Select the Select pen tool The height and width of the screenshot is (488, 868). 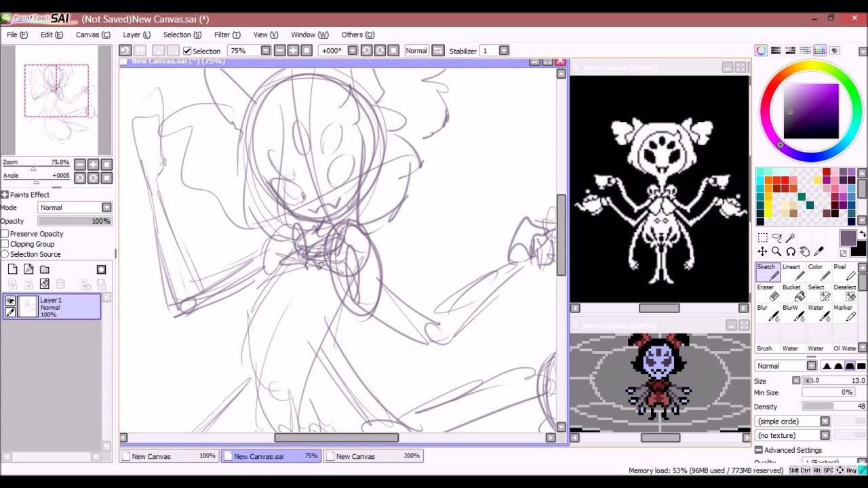tap(819, 292)
